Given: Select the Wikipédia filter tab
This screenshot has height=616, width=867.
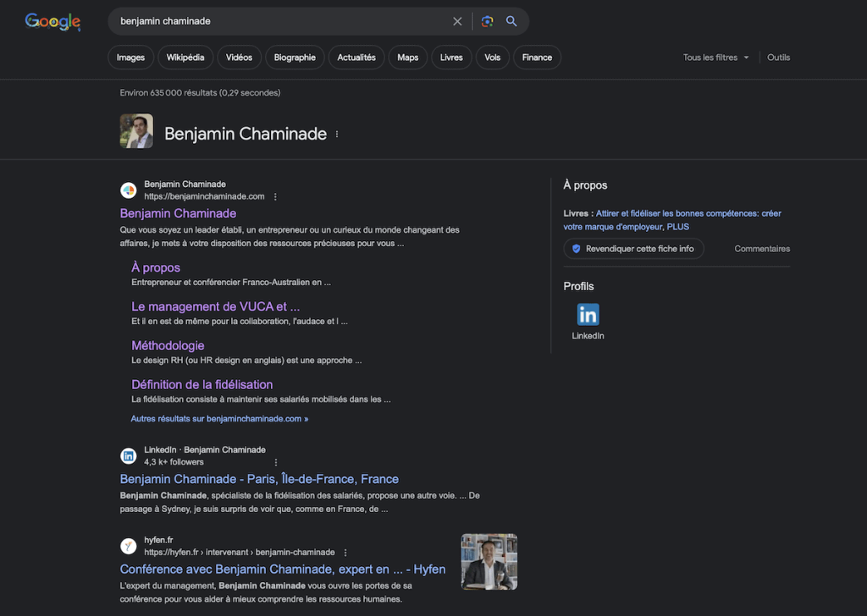Looking at the screenshot, I should click(x=185, y=58).
